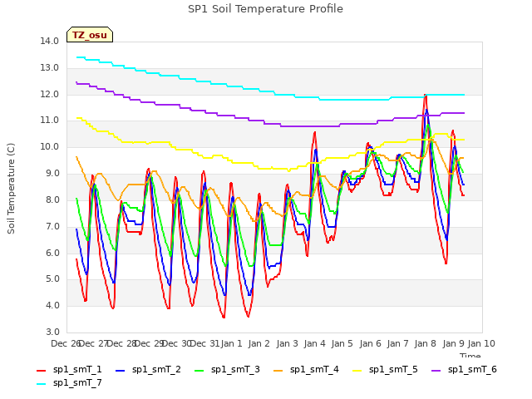
Task: Click the Jan 3 x-axis date label
Action: click(x=287, y=343)
